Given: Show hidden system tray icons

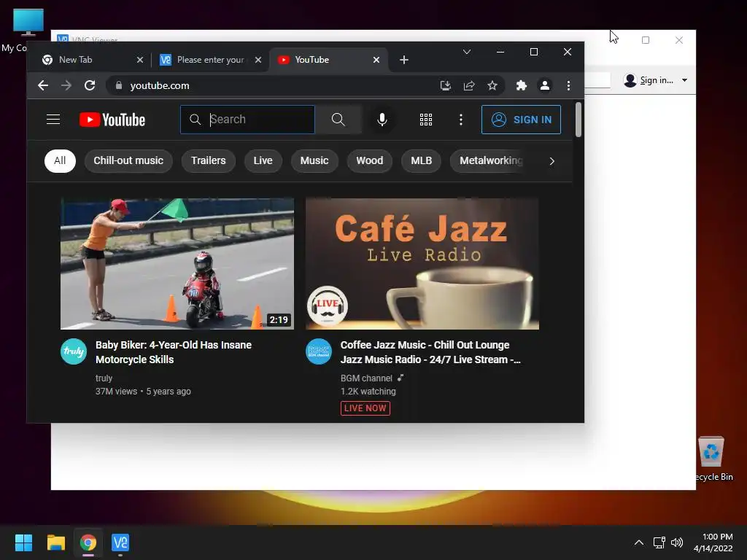Looking at the screenshot, I should point(639,542).
